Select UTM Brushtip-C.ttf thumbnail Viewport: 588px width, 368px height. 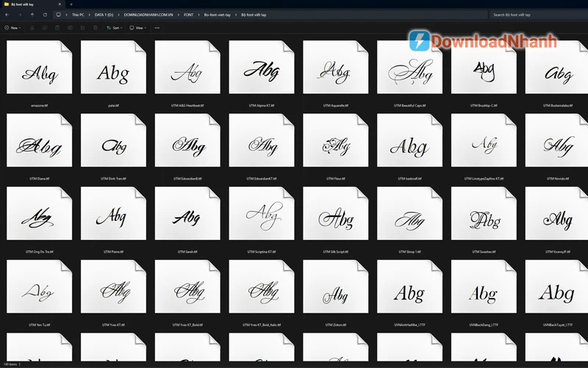point(484,67)
